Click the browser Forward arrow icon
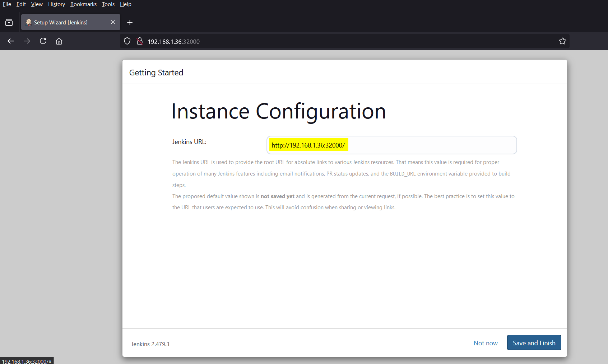Screen dimensions: 608x364 click(27, 41)
